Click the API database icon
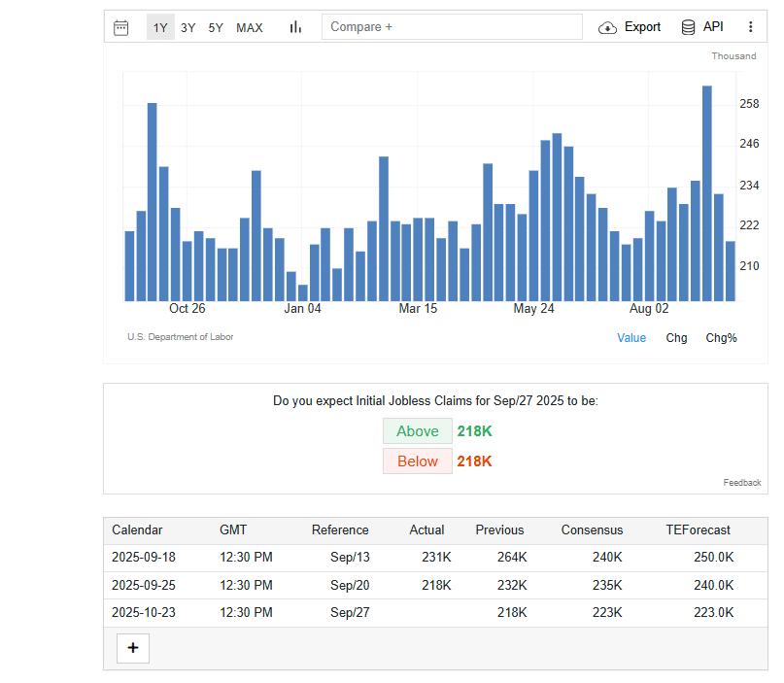This screenshot has height=683, width=784. pyautogui.click(x=689, y=27)
